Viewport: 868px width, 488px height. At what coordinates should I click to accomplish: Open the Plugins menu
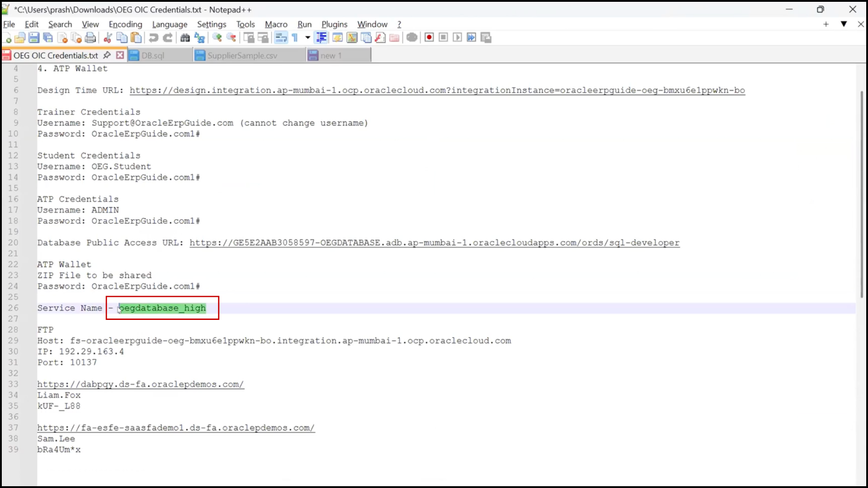point(335,24)
